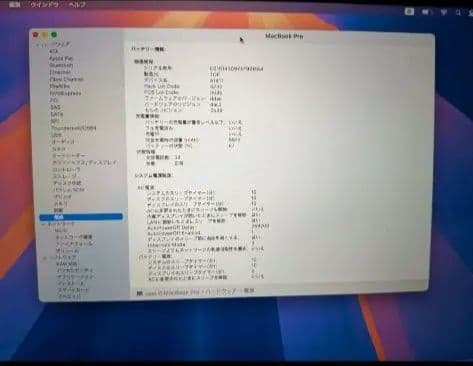Select 診断 in the sidebar
Screen dimensions: 473x366
point(59,210)
